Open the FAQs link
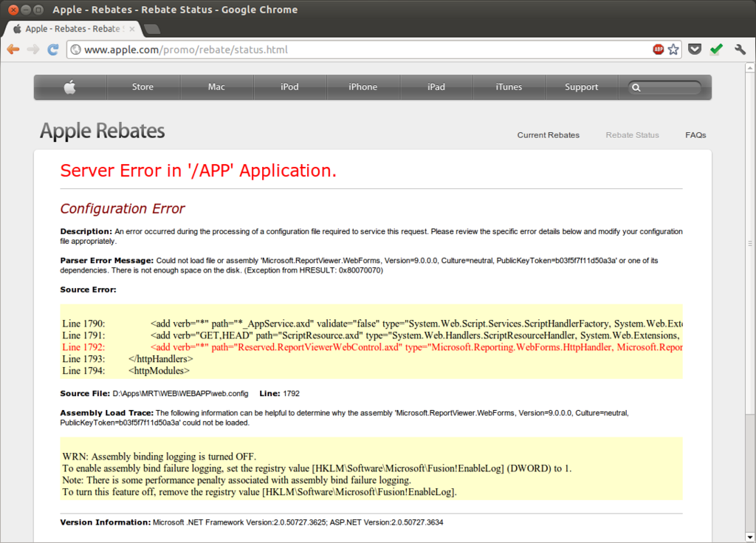This screenshot has height=543, width=756. 695,135
